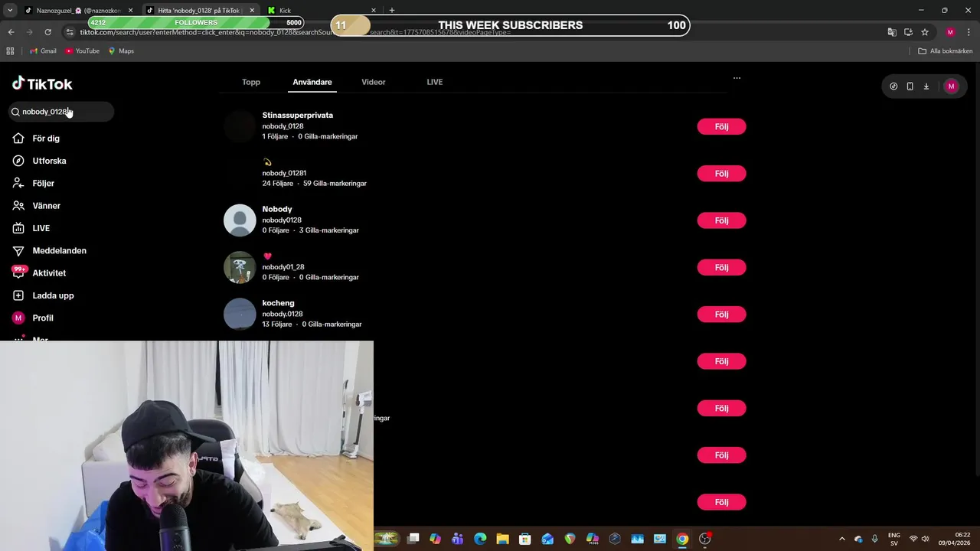Open the YouTube bookmark
The image size is (980, 551).
tap(82, 51)
